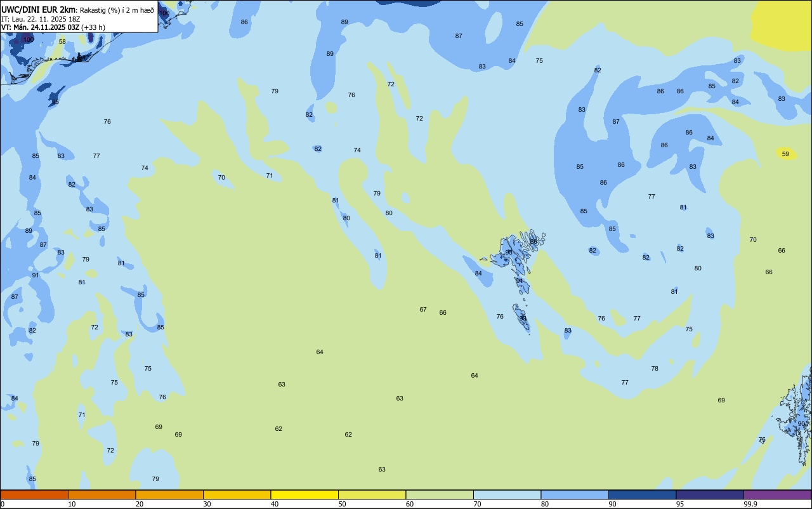Select the legend tick label 0

pos(3,504)
